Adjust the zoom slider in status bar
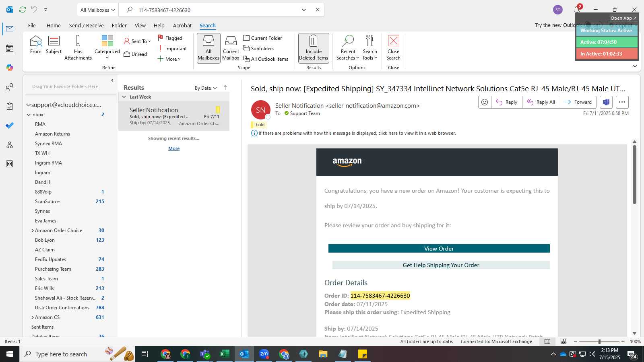This screenshot has width=644, height=362. (599, 341)
